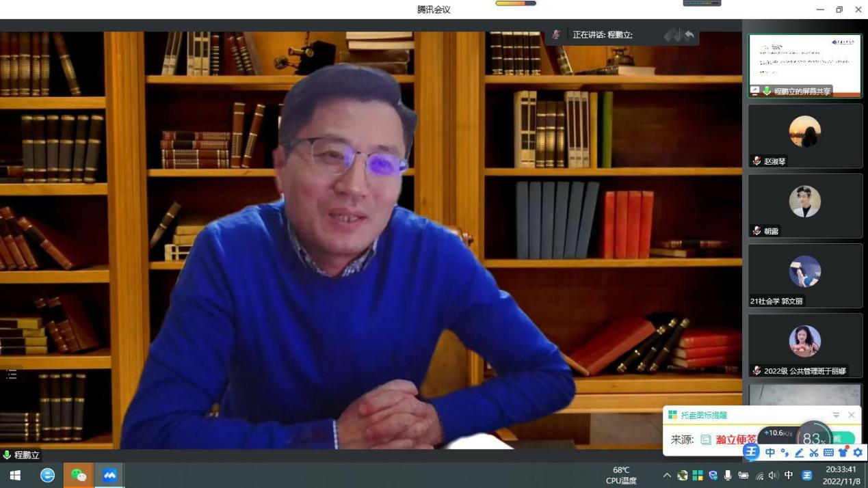Switch to Tencent Meeting taskbar icon
Viewport: 868px width, 488px height.
(x=109, y=475)
